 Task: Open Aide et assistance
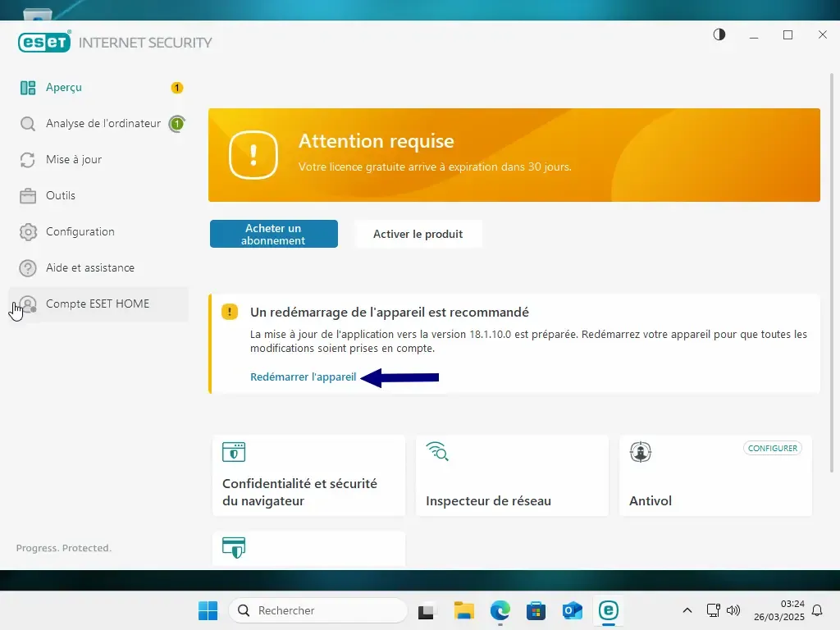[98, 268]
